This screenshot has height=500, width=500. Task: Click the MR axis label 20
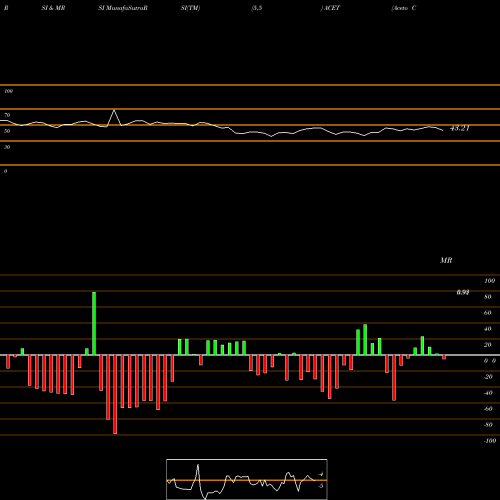pos(488,345)
